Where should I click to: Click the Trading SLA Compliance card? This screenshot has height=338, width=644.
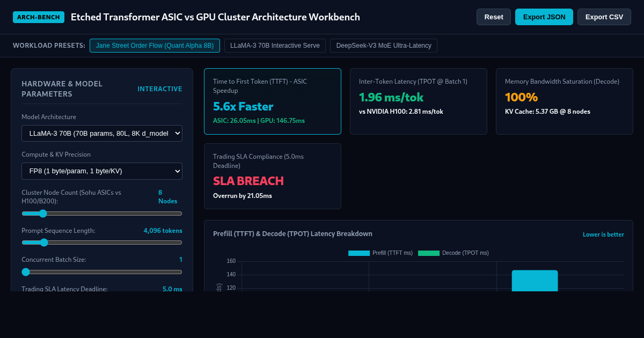click(273, 176)
